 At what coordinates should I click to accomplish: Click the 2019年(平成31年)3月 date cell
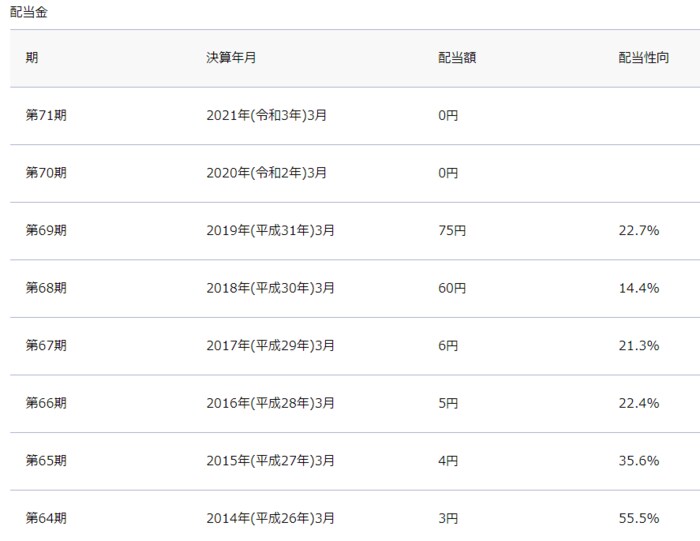(270, 231)
